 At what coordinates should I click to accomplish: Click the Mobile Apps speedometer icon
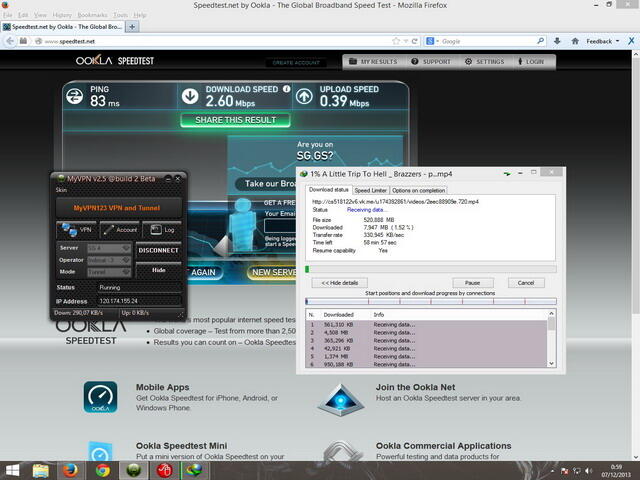(x=100, y=397)
